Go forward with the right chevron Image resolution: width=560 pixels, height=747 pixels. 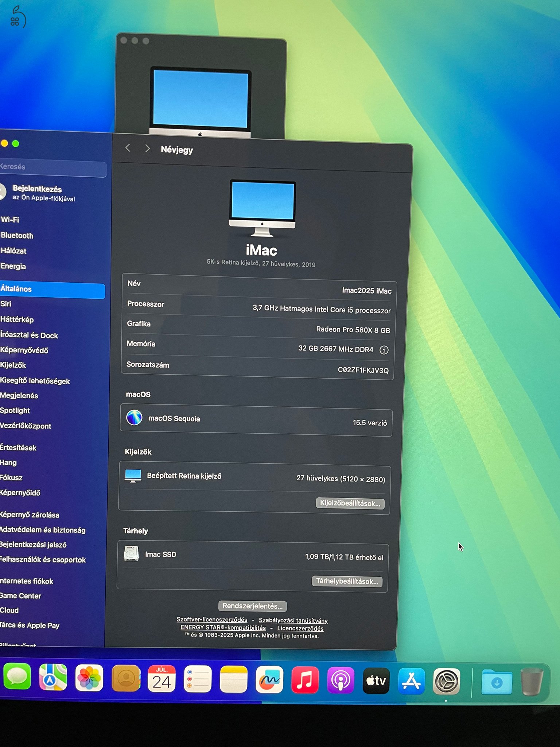147,148
